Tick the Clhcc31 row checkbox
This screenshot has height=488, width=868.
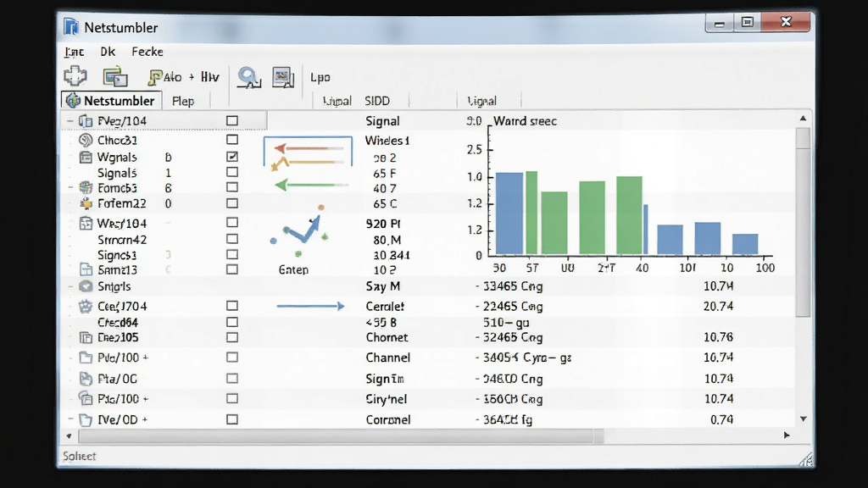[x=232, y=140]
